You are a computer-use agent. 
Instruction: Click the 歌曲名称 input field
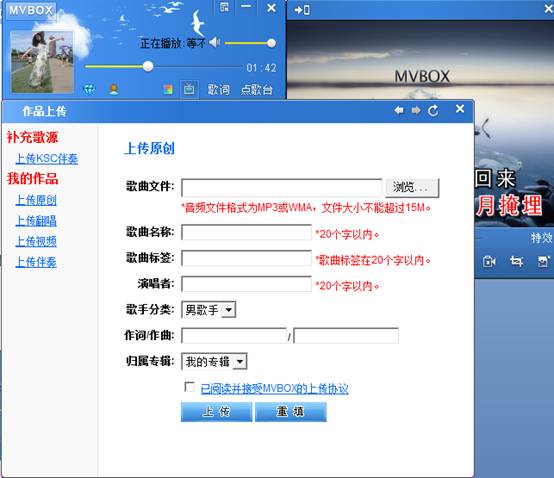coord(246,232)
